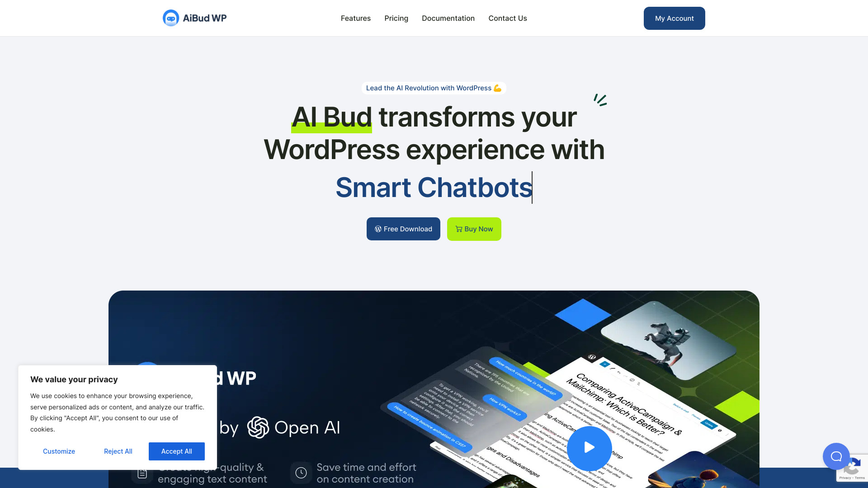Click the Customize button in cookie banner
Image resolution: width=868 pixels, height=488 pixels.
[59, 451]
